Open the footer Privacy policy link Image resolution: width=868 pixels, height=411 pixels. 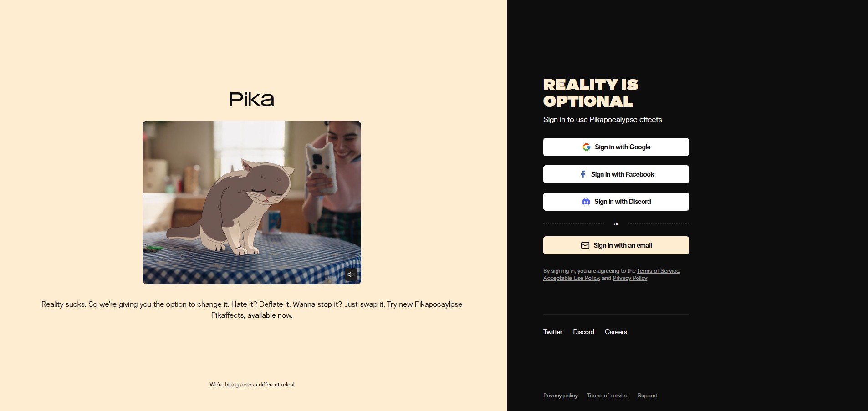coord(561,396)
